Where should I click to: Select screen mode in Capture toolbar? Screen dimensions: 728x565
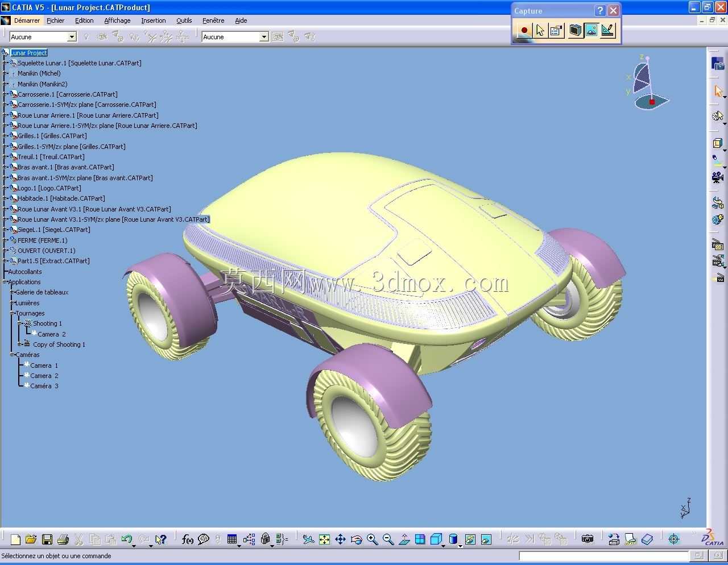pos(576,30)
